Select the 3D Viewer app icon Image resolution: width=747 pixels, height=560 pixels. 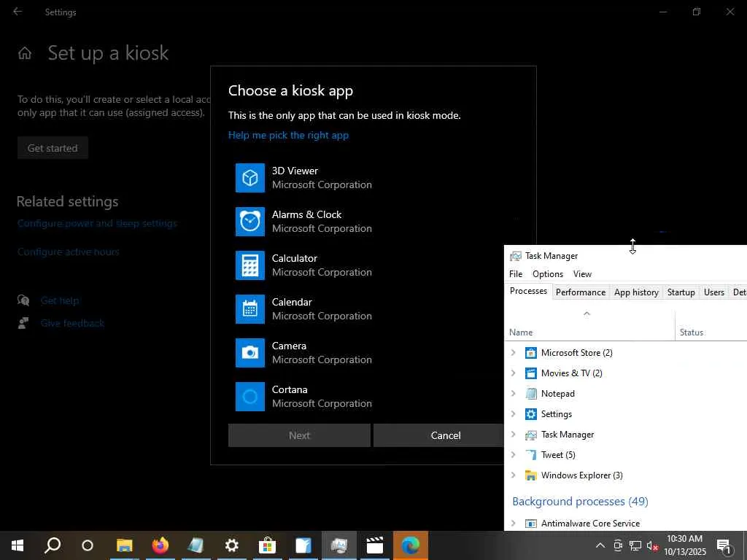tap(249, 178)
